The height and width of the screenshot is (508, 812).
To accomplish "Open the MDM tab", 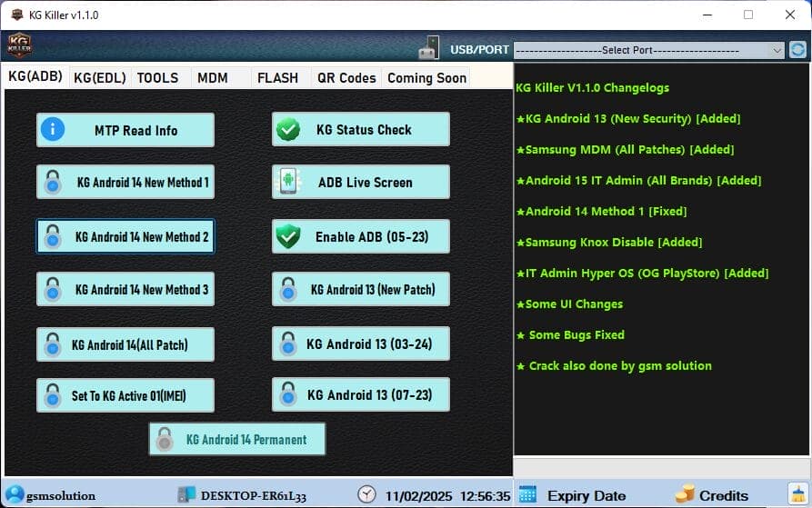I will coord(212,78).
